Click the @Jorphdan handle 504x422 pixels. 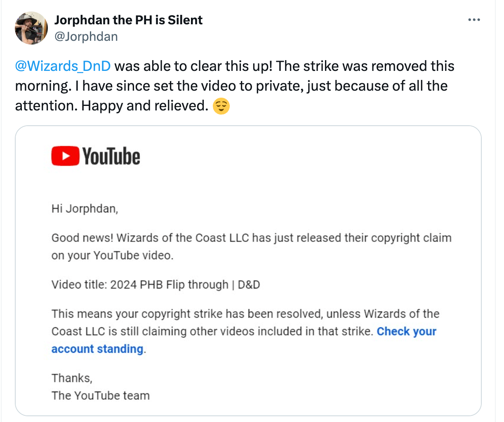[86, 37]
